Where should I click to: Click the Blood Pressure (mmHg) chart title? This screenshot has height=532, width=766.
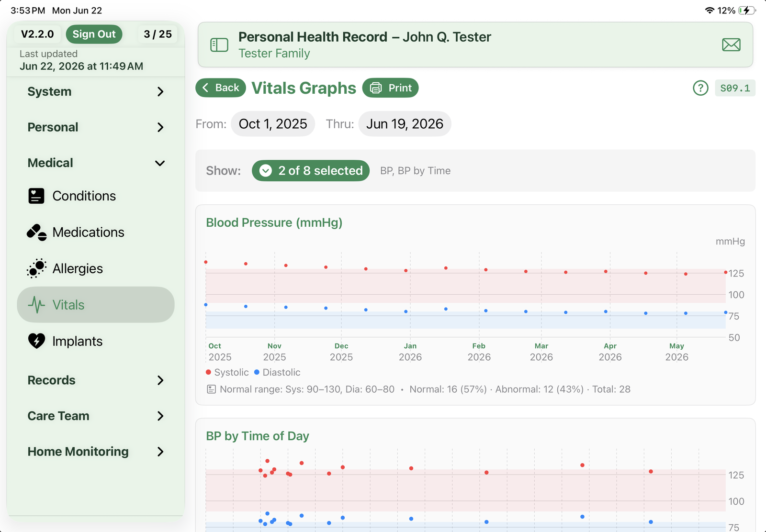tap(274, 223)
